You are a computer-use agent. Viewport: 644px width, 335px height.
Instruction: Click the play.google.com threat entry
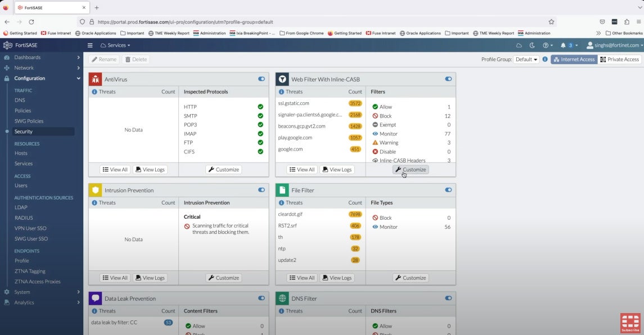(x=295, y=138)
